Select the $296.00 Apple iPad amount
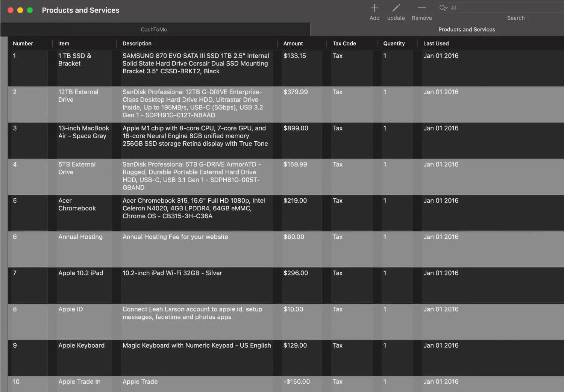Image resolution: width=564 pixels, height=392 pixels. [x=296, y=273]
